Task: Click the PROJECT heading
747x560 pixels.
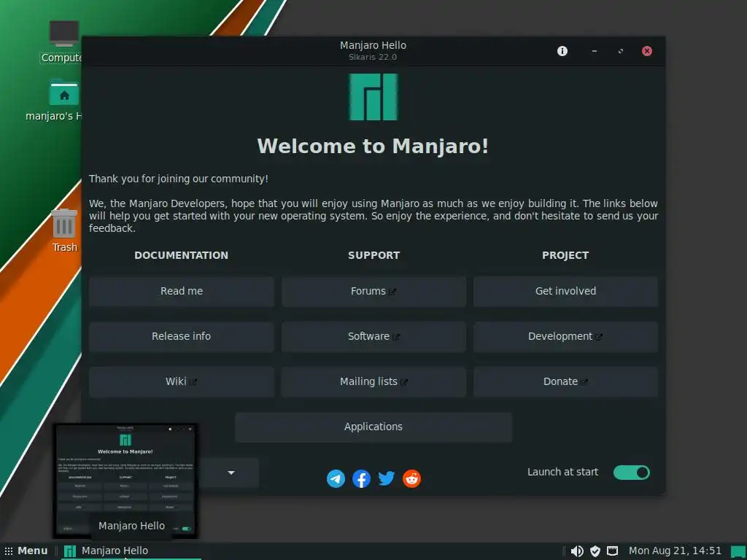Action: pos(565,255)
